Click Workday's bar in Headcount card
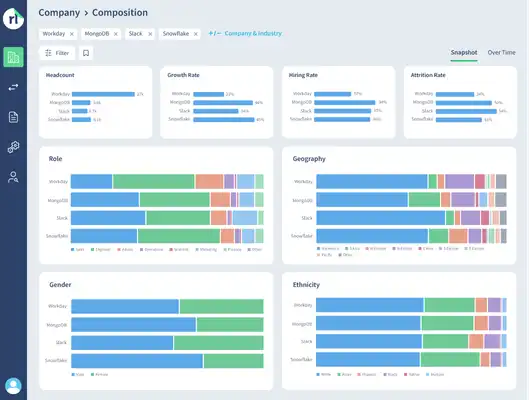This screenshot has width=529, height=400. 103,94
